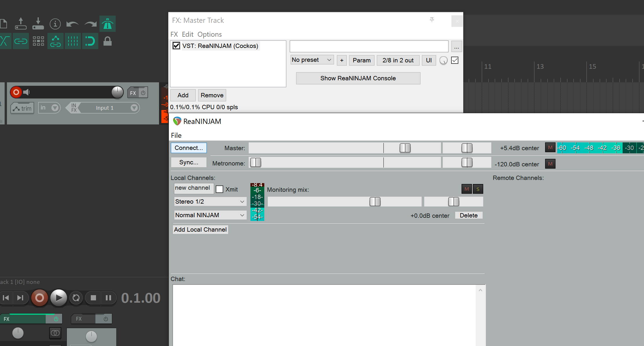644x346 pixels.
Task: Uncheck the VST: ReaNINJAM enable checkbox
Action: pos(176,46)
